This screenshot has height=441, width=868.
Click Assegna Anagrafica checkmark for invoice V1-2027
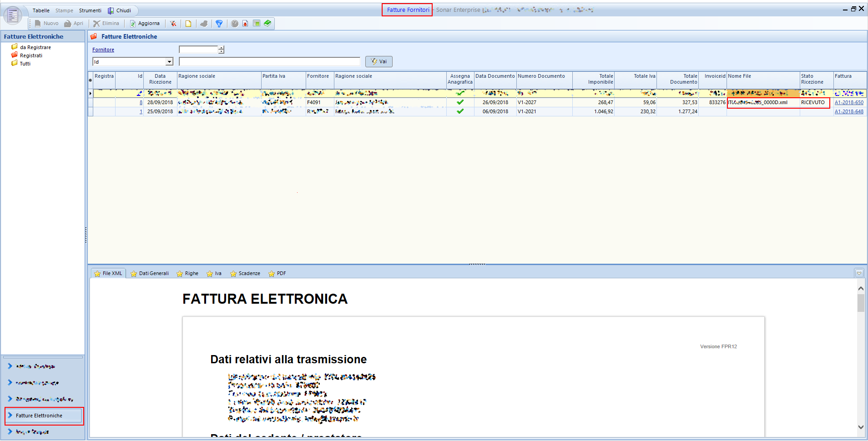click(460, 102)
